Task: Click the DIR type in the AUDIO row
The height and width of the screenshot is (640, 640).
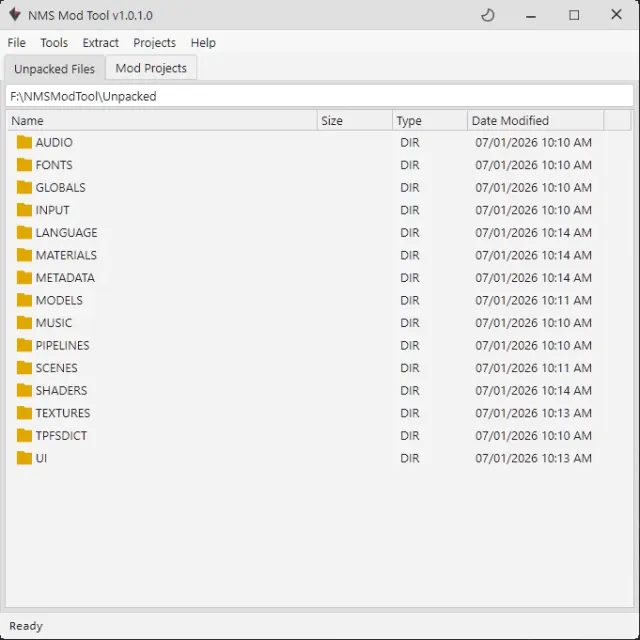Action: point(410,142)
